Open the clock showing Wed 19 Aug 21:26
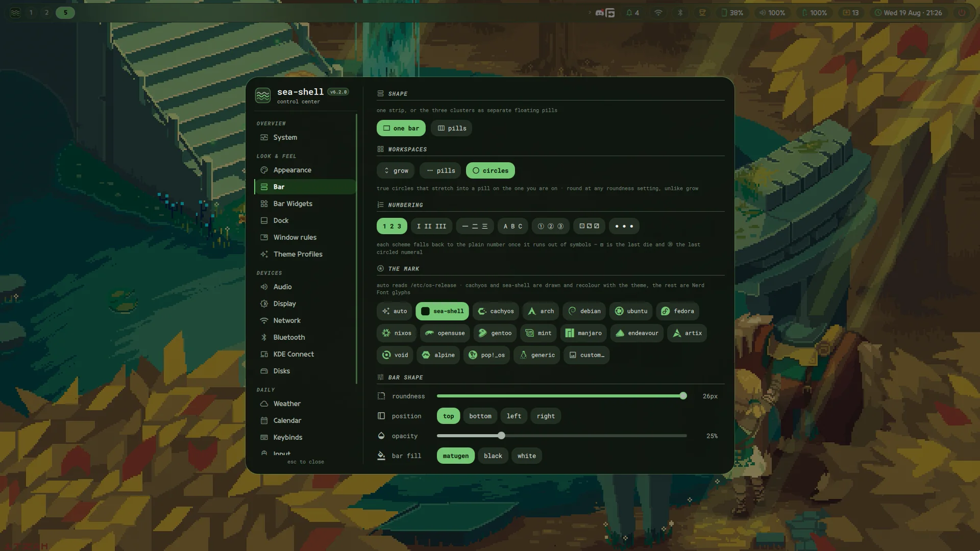The height and width of the screenshot is (551, 980). pyautogui.click(x=909, y=13)
